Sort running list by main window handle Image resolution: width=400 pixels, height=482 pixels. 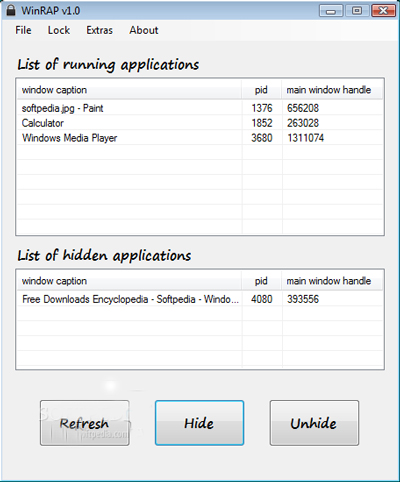tap(332, 90)
